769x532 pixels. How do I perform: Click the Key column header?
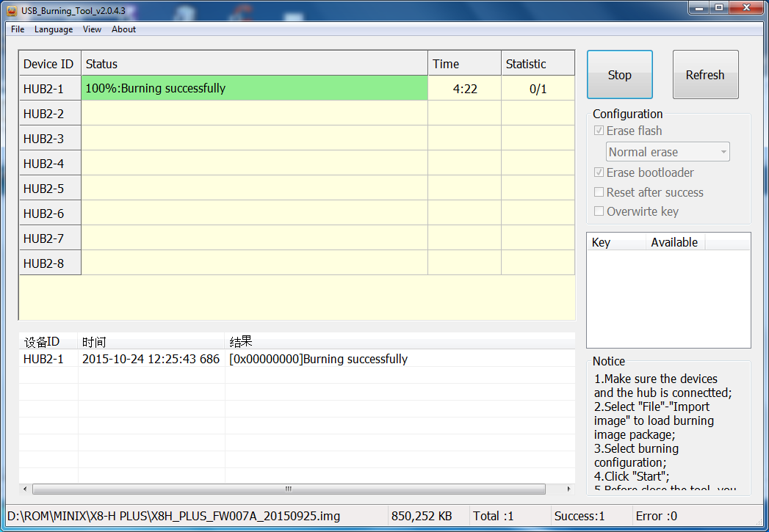(x=615, y=242)
